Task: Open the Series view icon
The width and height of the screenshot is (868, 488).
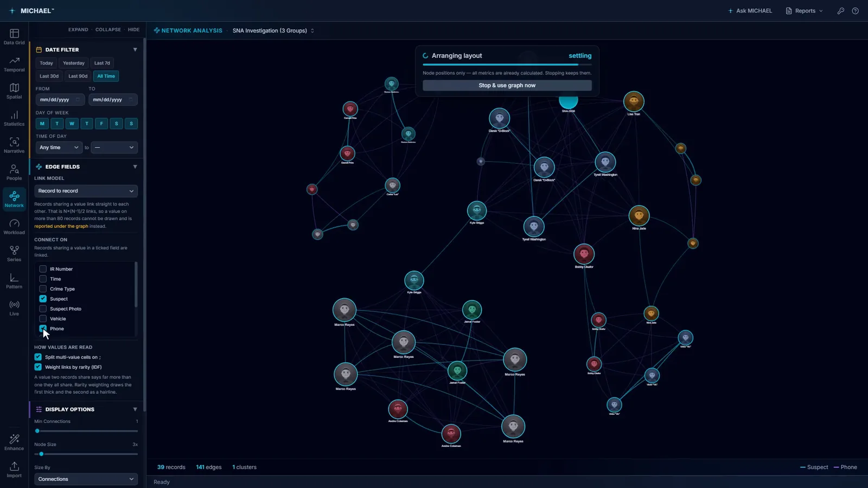Action: pos(14,251)
